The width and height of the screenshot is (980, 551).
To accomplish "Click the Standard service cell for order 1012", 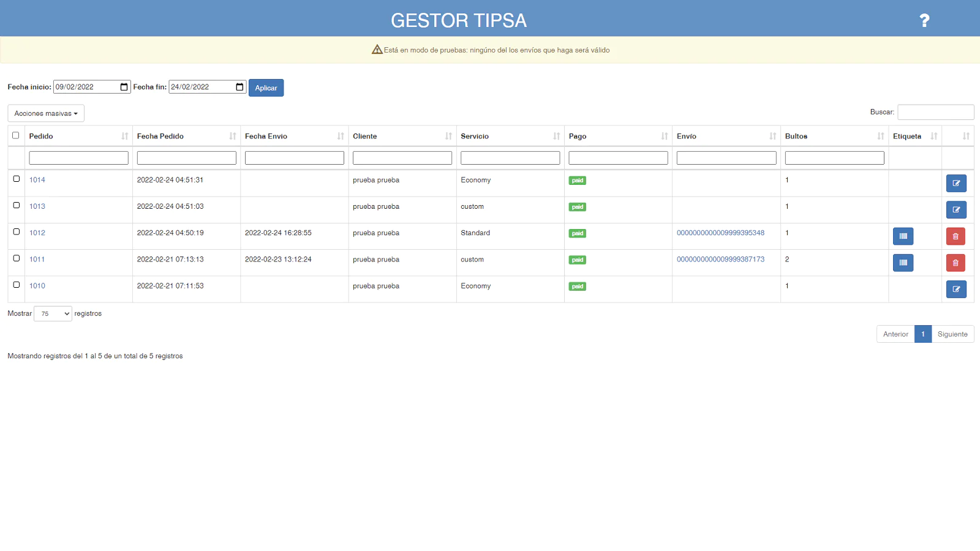I will click(475, 233).
